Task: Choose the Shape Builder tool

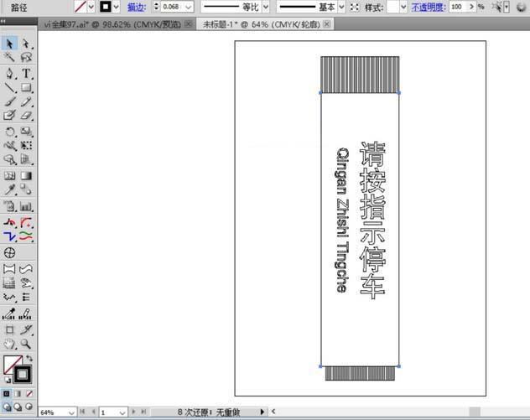Action: 9,159
